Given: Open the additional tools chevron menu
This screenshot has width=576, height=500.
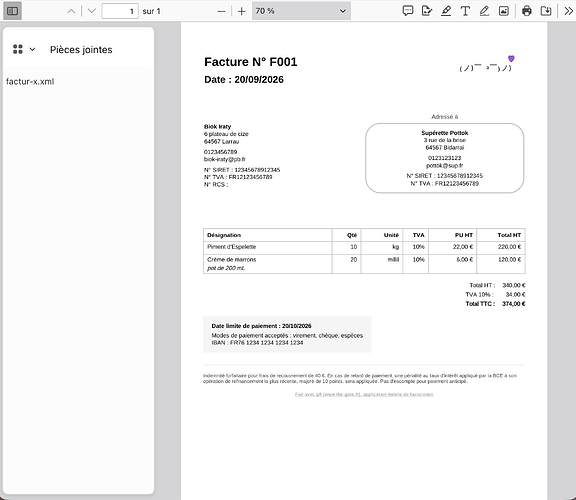Looking at the screenshot, I should pyautogui.click(x=568, y=11).
